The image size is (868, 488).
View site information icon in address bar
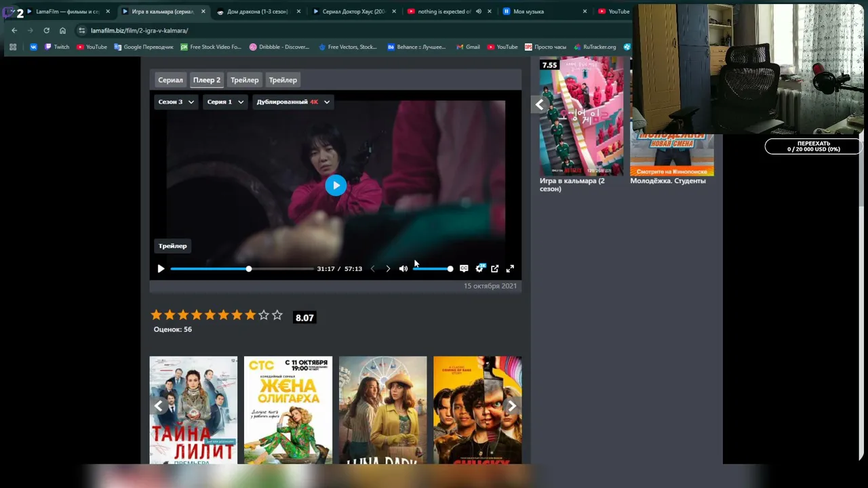point(82,30)
